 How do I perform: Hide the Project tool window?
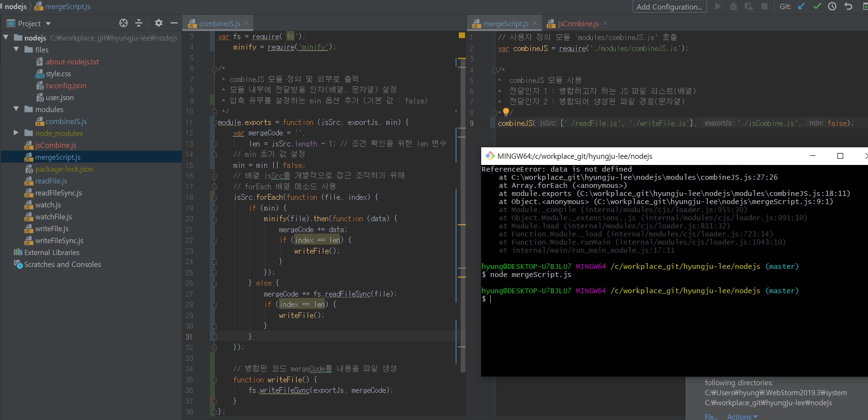click(174, 23)
